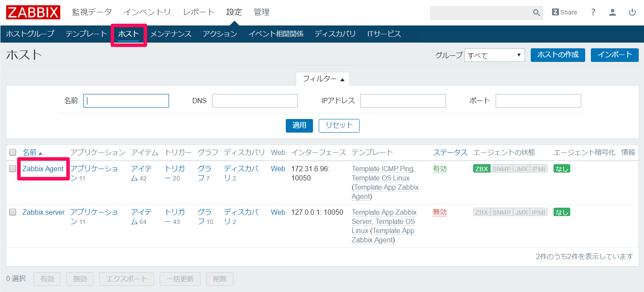This screenshot has width=644, height=292.
Task: Open the 監視データ menu
Action: 92,12
